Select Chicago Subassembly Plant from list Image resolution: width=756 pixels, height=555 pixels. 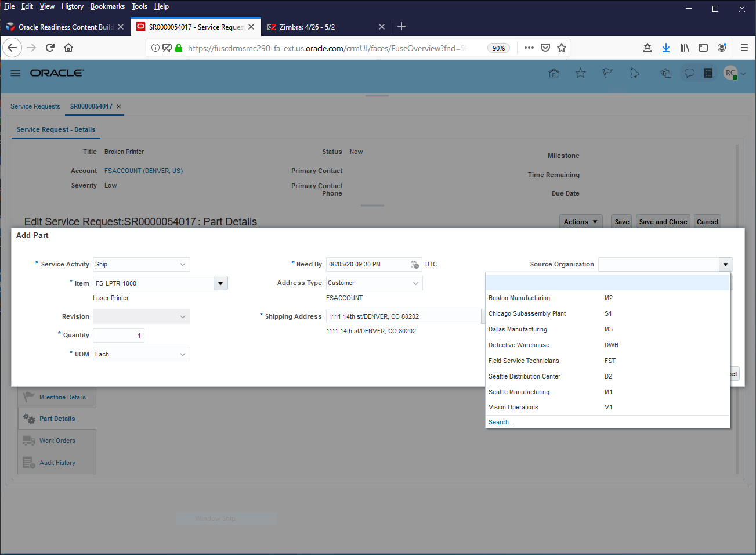coord(527,313)
